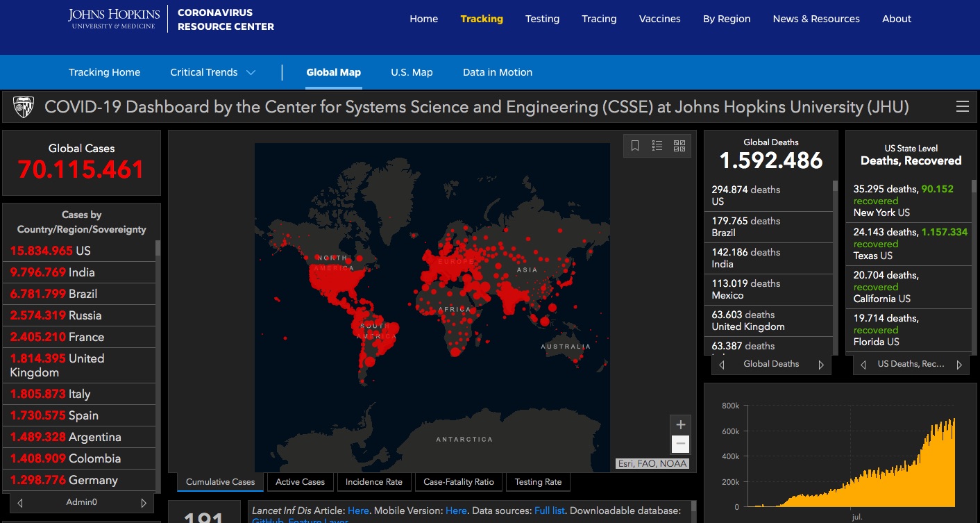
Task: Open the map bookmarks icon
Action: coord(635,146)
